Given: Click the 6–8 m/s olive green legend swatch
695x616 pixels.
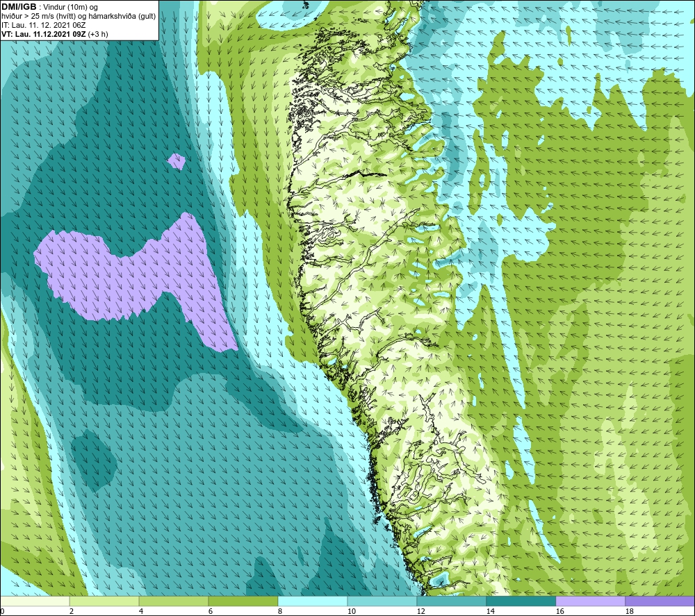Looking at the screenshot, I should click(x=243, y=601).
